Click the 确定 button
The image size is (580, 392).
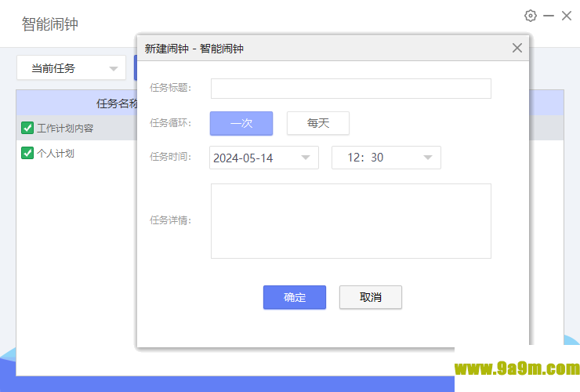tap(295, 297)
